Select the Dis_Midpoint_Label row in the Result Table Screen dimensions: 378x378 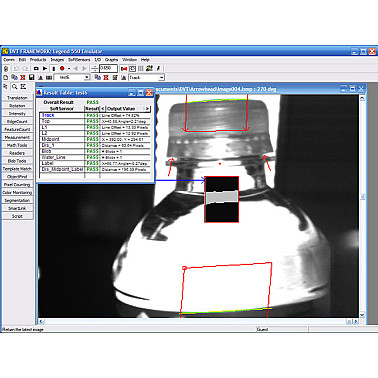tap(95, 169)
